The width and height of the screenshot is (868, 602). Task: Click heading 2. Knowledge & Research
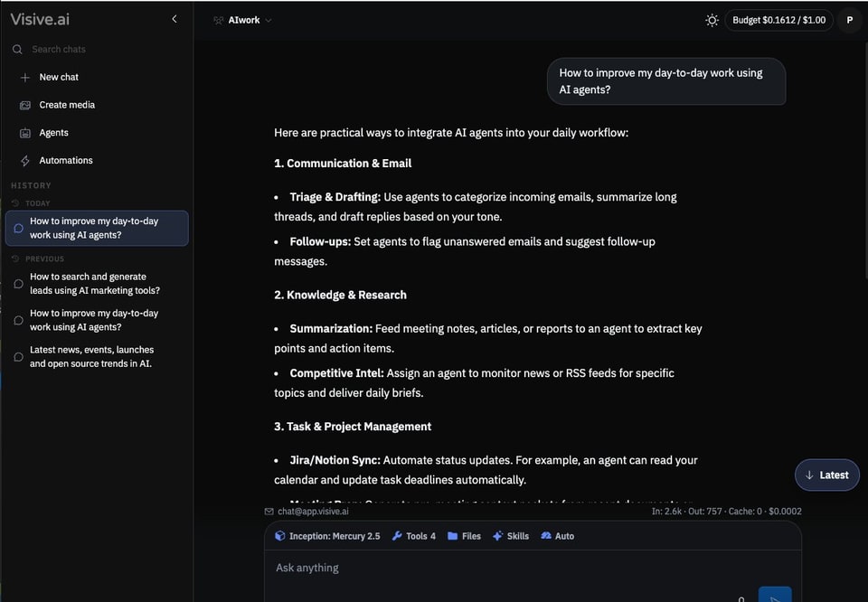pyautogui.click(x=341, y=295)
